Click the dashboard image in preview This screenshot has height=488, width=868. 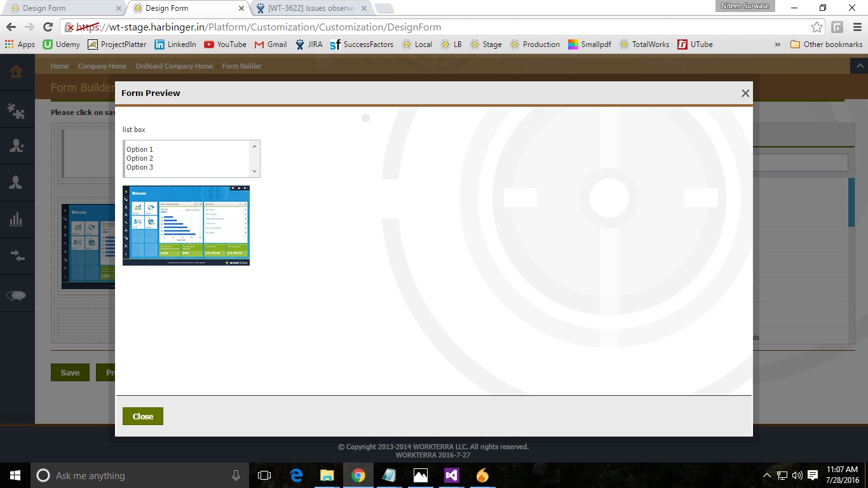coord(186,226)
